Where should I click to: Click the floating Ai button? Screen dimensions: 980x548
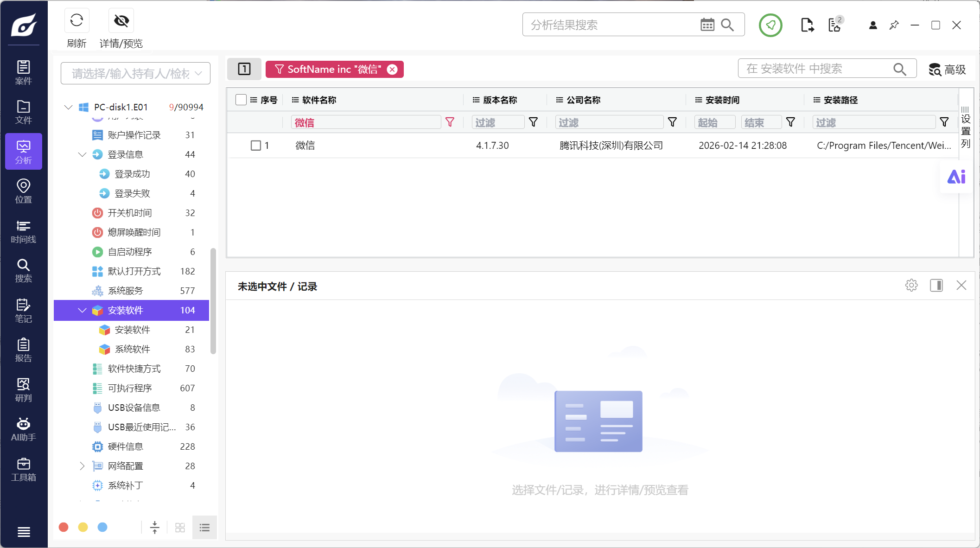click(956, 177)
